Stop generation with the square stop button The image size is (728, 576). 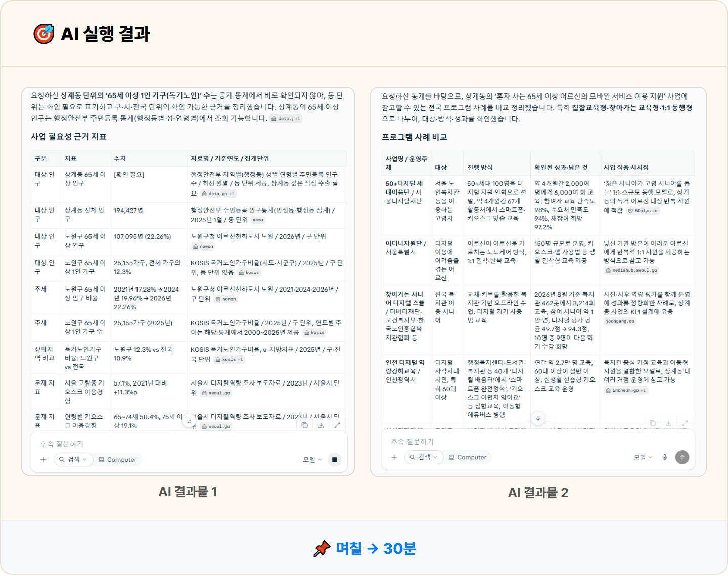click(x=334, y=460)
